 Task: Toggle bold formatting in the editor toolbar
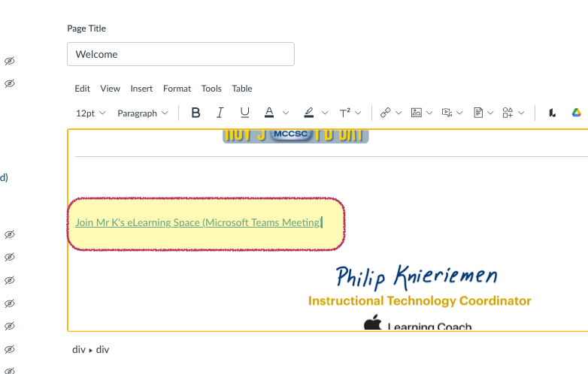195,113
